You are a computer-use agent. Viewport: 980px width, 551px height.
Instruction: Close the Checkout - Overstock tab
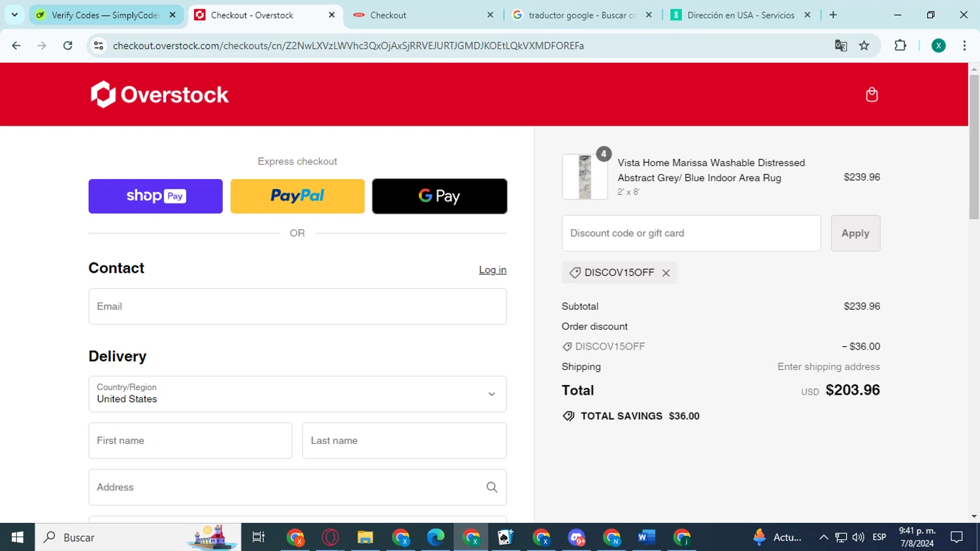point(331,14)
